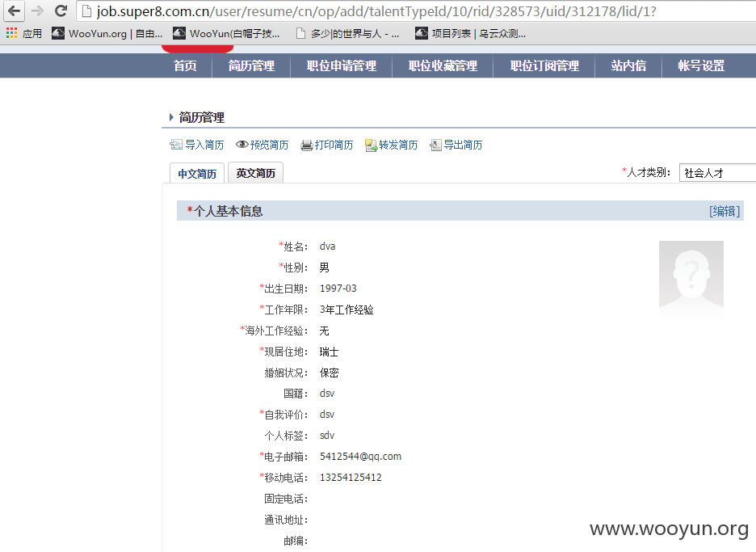Screen dimensions: 756x552
Task: Click email value 5412544@qq.com
Action: (360, 457)
